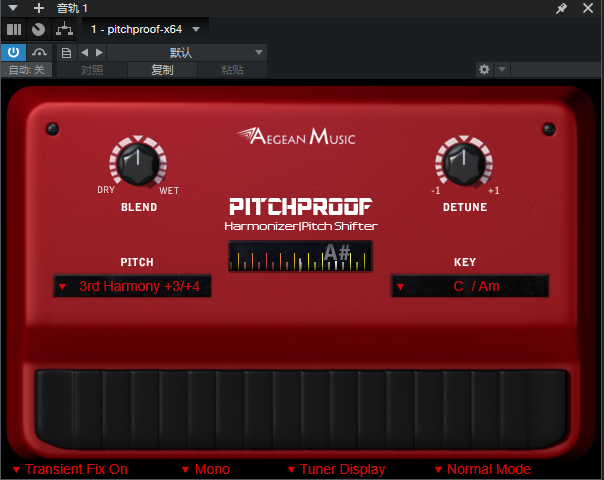Select the previous preset arrow
The width and height of the screenshot is (604, 480).
(x=84, y=52)
